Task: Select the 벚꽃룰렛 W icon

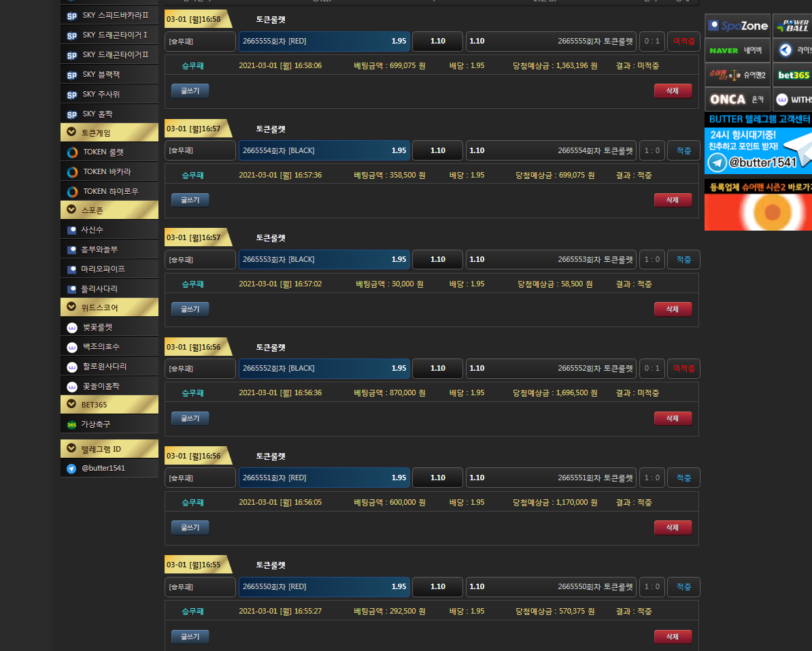Action: [72, 328]
